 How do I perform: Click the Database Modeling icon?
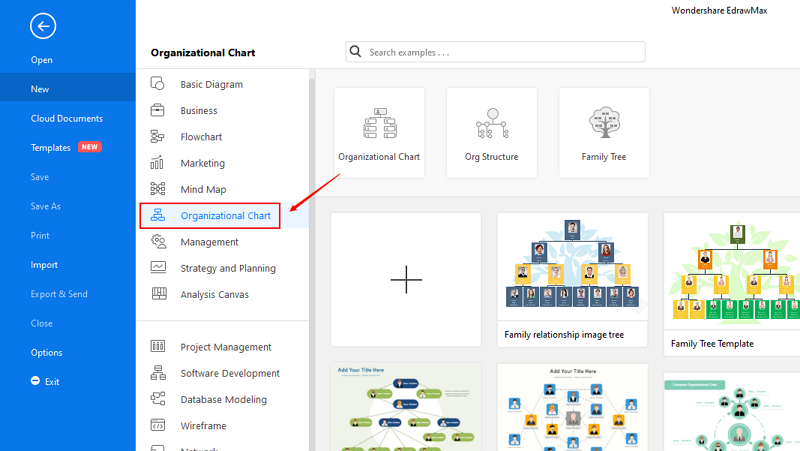(x=158, y=398)
